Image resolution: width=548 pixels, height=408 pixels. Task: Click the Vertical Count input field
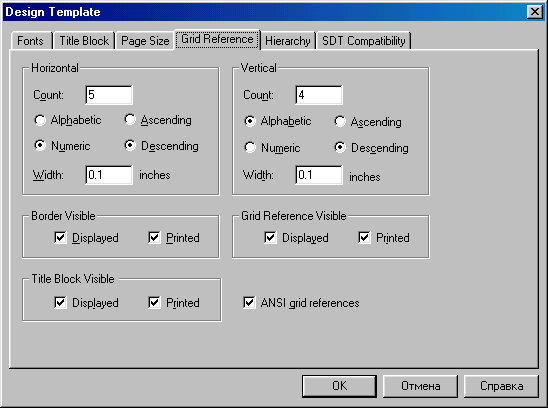(319, 95)
